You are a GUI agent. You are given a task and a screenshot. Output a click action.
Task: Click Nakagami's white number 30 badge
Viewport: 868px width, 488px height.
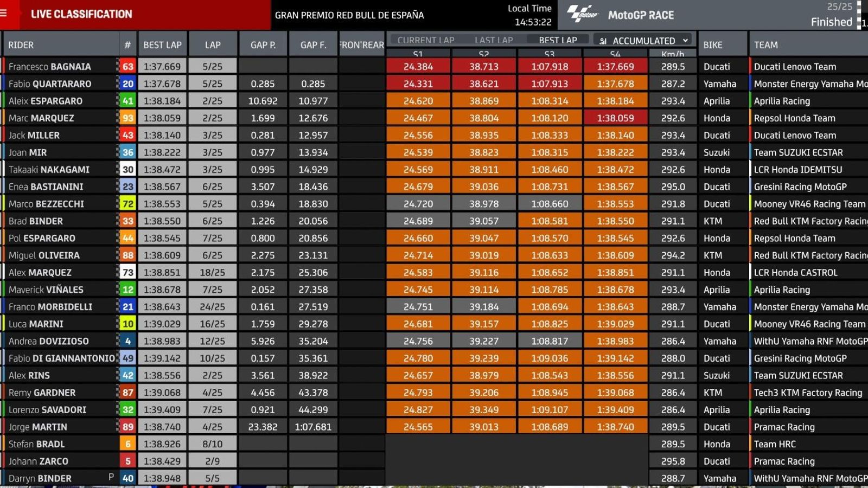point(127,170)
